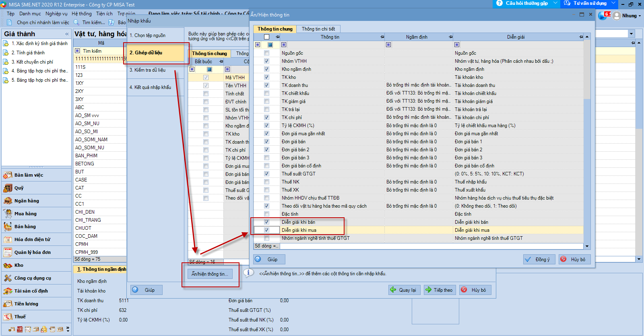
Task: Untick the Diễn giải khi mua checkbox
Action: [266, 230]
